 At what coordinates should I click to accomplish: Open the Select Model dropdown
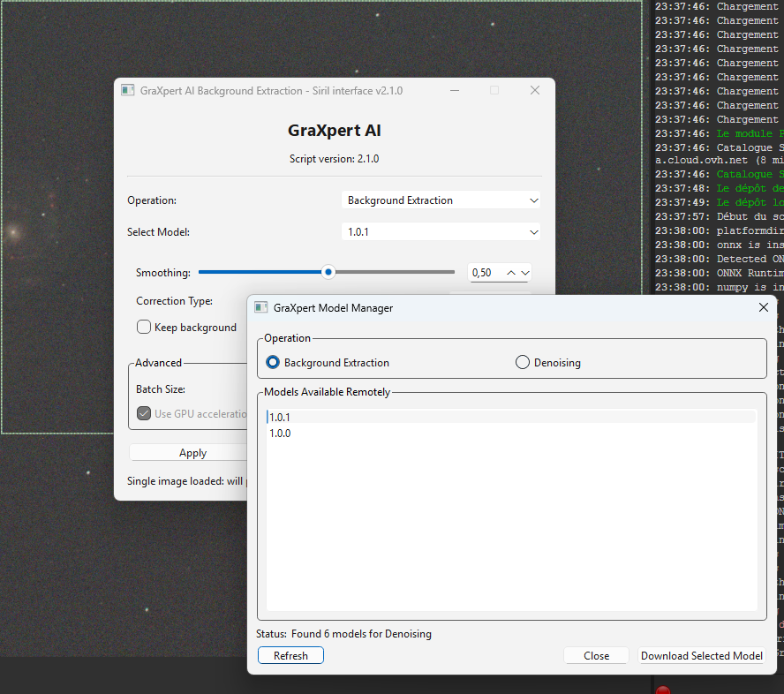441,232
